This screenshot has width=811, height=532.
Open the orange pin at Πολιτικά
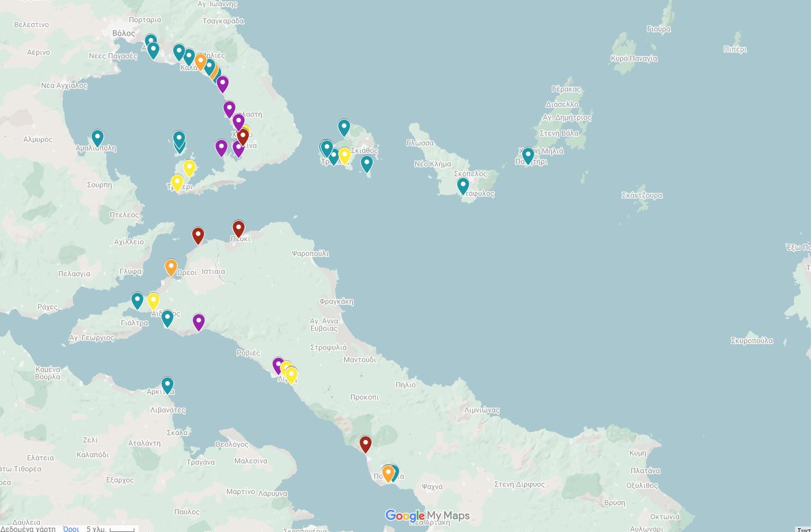pyautogui.click(x=388, y=473)
